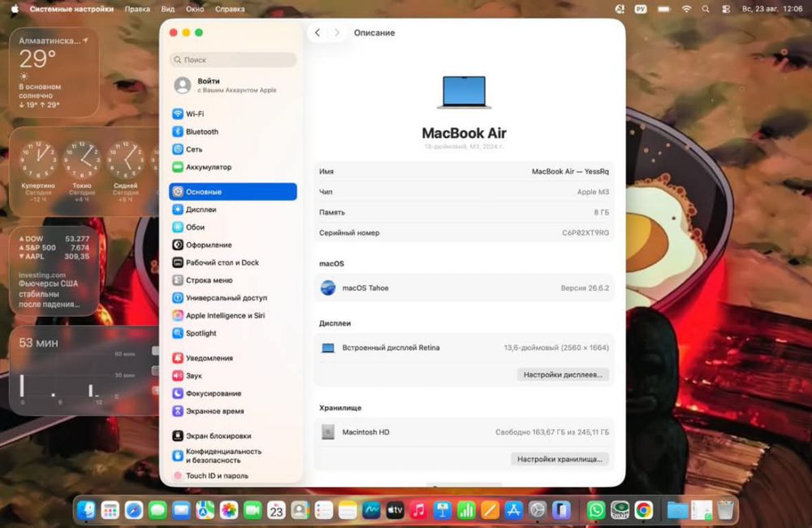Select Экранное время in the sidebar
The height and width of the screenshot is (528, 812).
click(x=232, y=410)
